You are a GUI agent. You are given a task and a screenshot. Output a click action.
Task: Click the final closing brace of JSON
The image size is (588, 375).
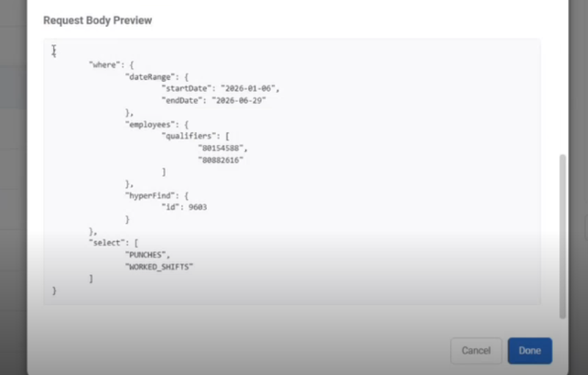point(54,291)
